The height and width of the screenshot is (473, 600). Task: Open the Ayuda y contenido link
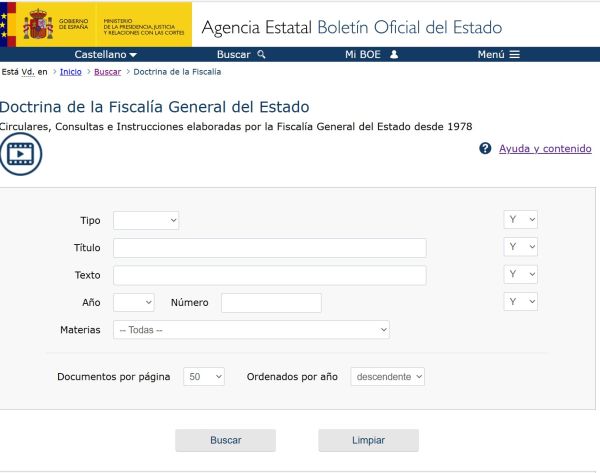[545, 148]
